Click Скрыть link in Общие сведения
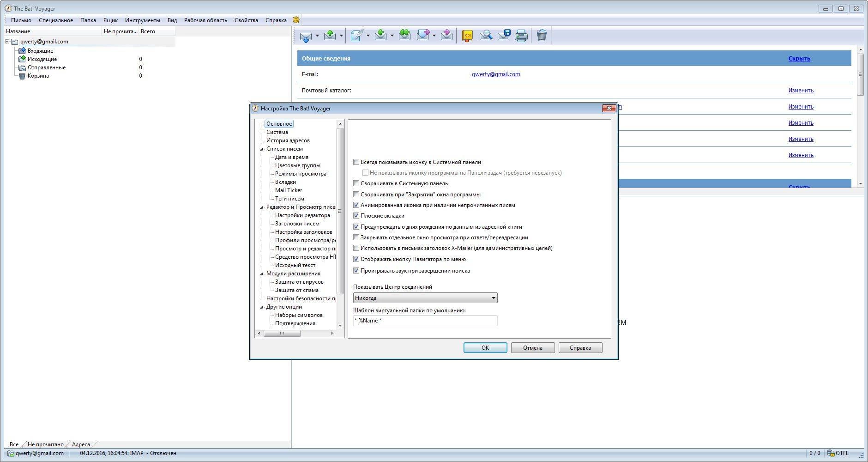The height and width of the screenshot is (462, 868). [x=799, y=59]
